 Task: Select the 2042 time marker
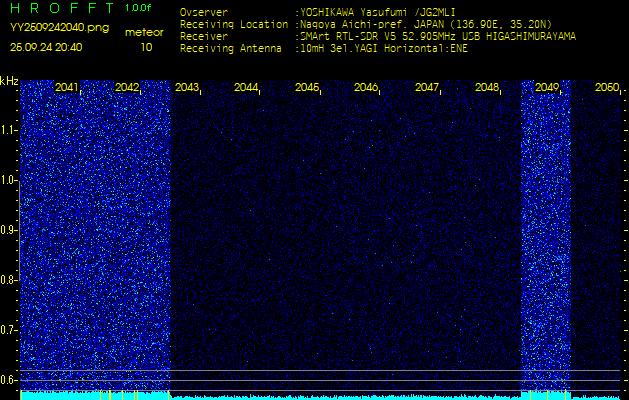click(127, 87)
